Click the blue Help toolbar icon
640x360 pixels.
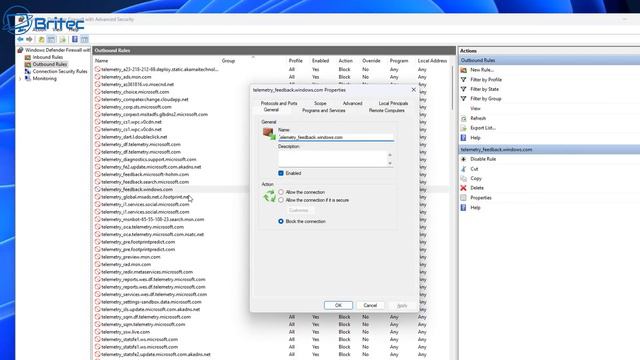click(75, 40)
